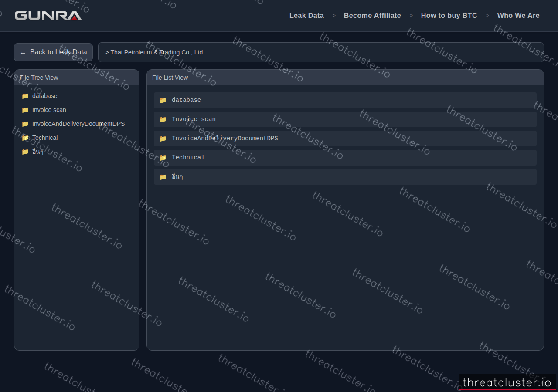Select Invoice scan label in File Tree View
The height and width of the screenshot is (392, 558).
[49, 110]
